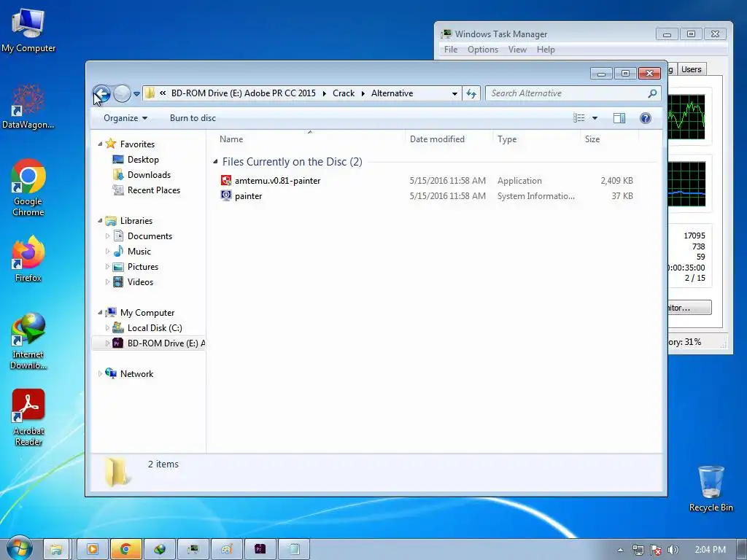Screen dimensions: 747x560
Task: Click the Action Center flag tray icon
Action: point(656,550)
